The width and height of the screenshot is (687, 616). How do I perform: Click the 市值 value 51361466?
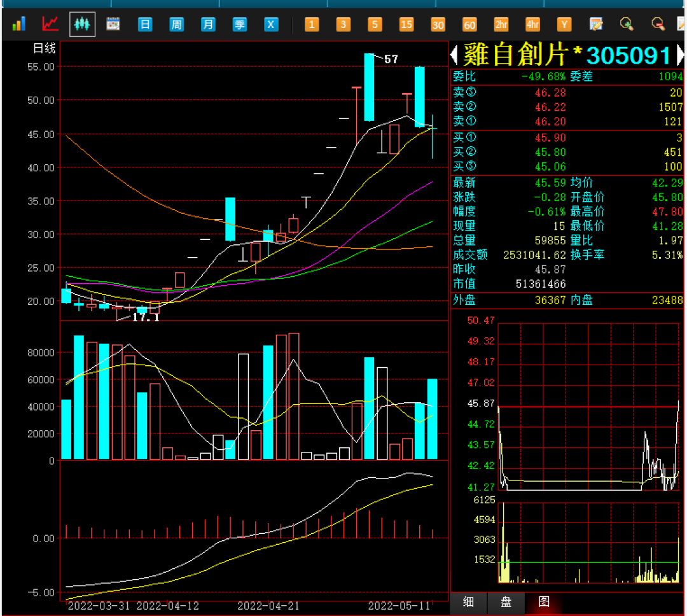pos(541,284)
